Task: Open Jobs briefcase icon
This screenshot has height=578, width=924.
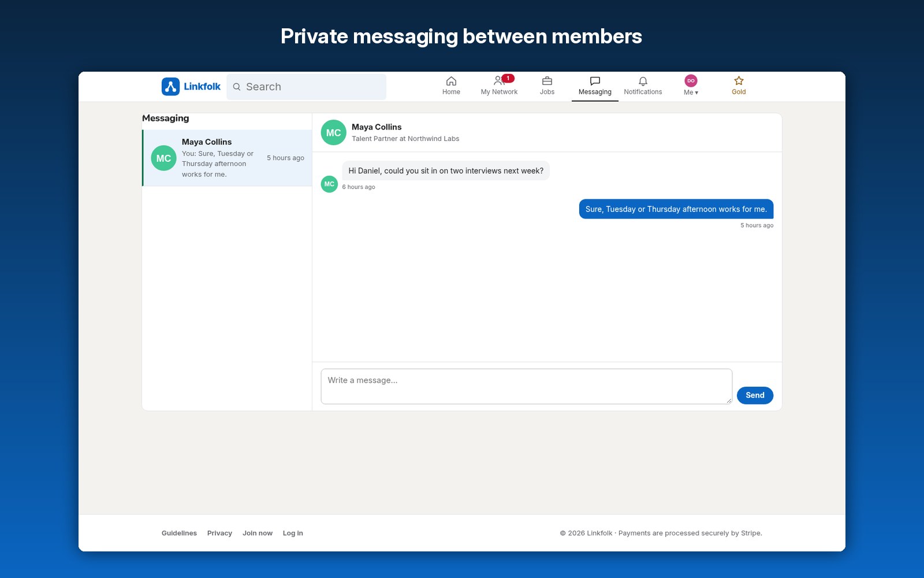Action: [547, 81]
